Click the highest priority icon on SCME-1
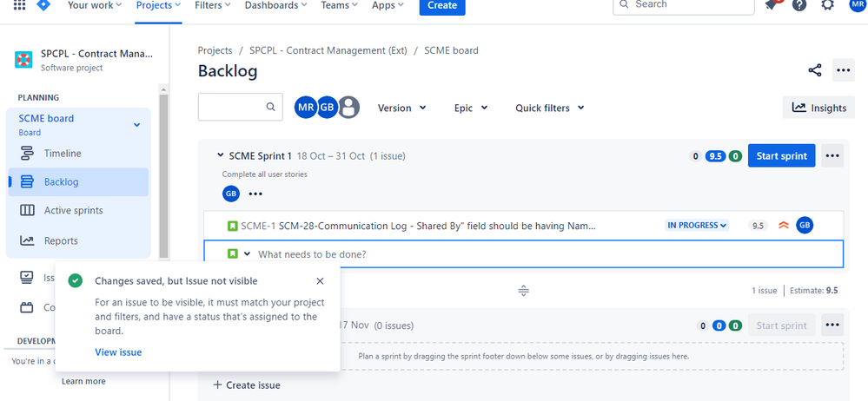868x401 pixels. 784,226
